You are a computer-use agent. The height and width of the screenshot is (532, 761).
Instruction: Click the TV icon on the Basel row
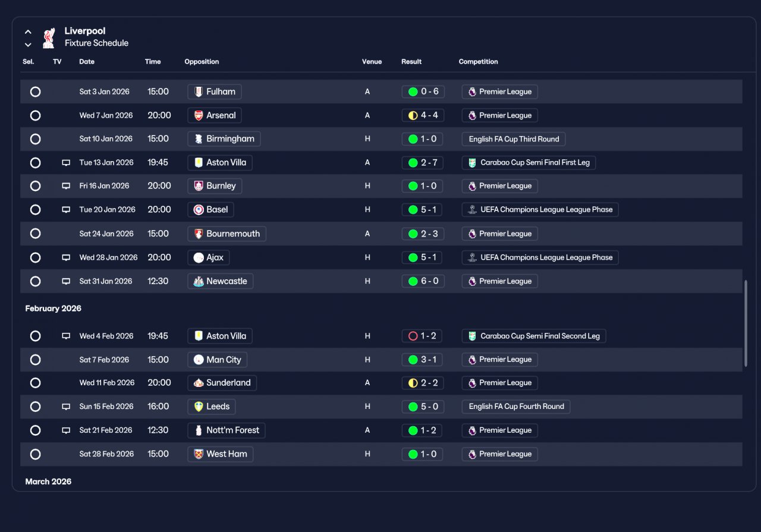click(x=66, y=210)
